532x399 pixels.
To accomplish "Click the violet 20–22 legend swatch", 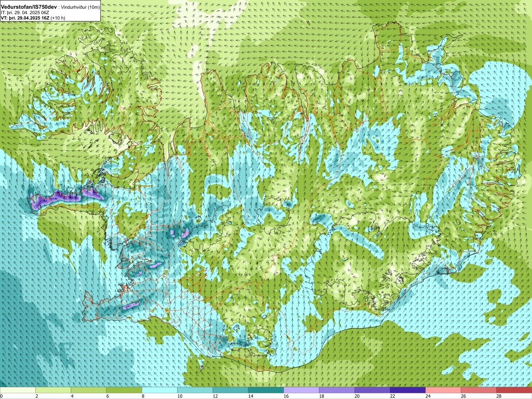I will click(372, 390).
